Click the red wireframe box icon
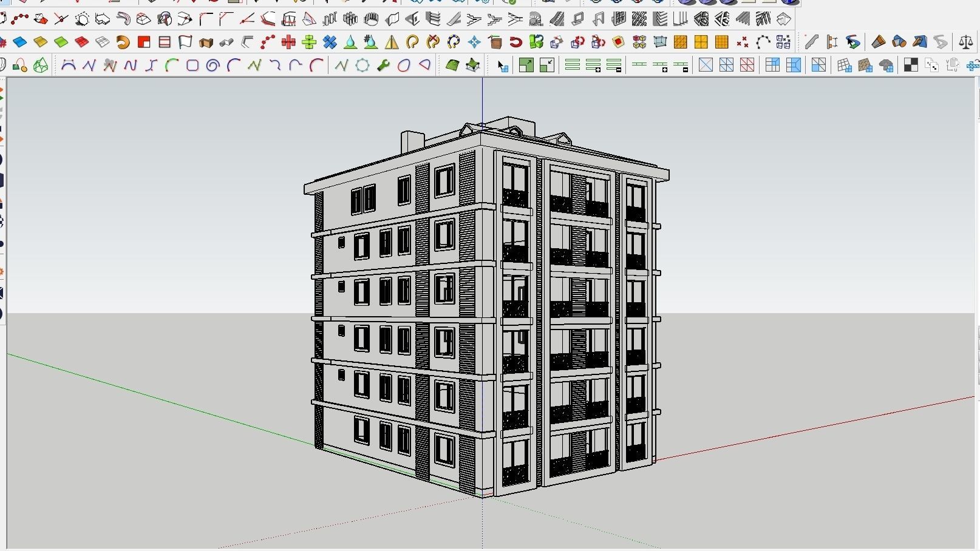980x551 pixels. pos(288,19)
